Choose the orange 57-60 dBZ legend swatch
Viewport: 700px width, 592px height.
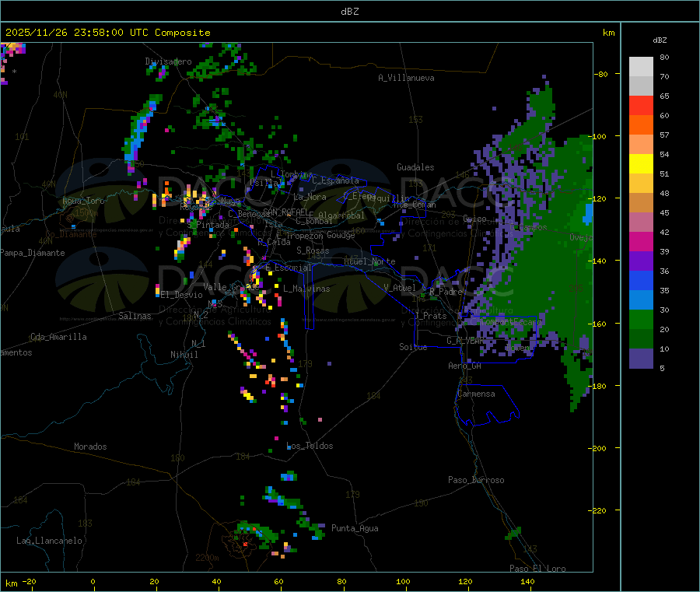(641, 124)
